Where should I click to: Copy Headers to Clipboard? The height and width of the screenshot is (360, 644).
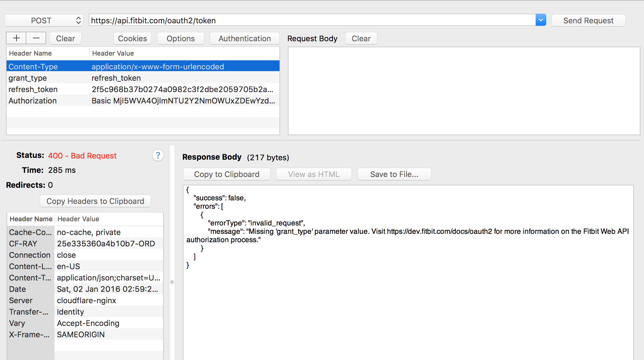tap(95, 201)
